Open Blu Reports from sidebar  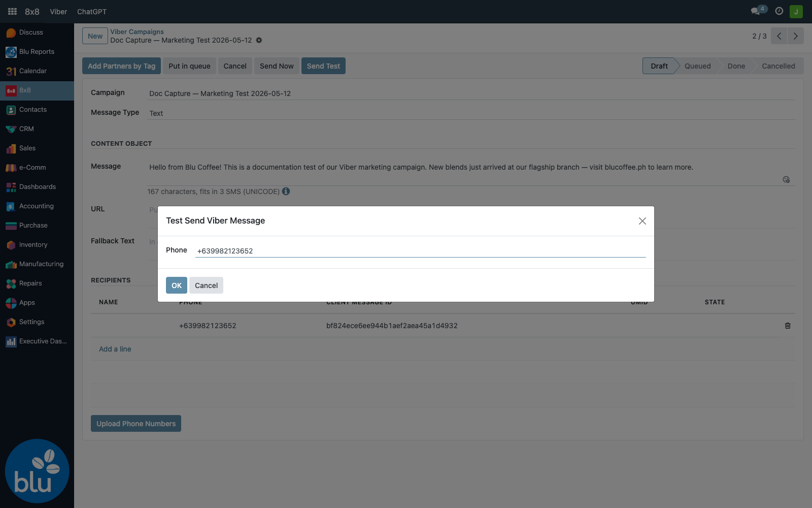pyautogui.click(x=37, y=52)
